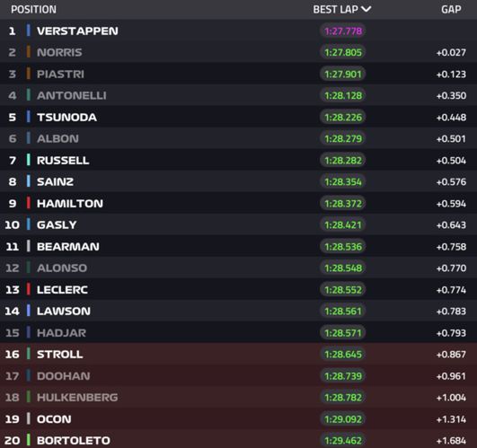Select Leclerc's red team color marker
The image size is (477, 448).
(x=28, y=289)
